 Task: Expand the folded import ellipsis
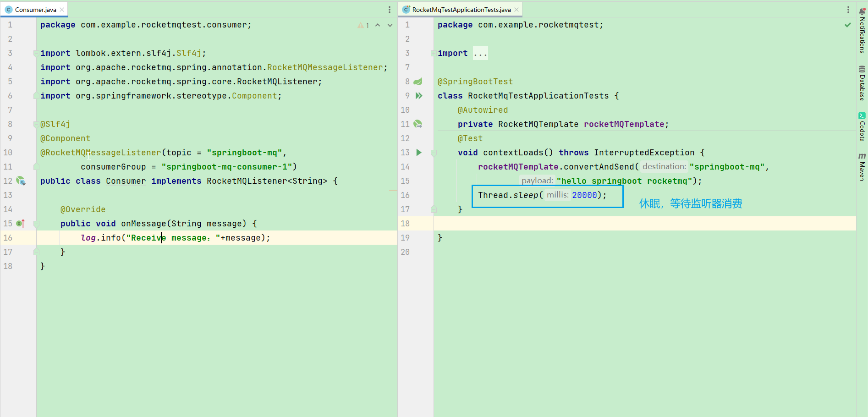pyautogui.click(x=480, y=53)
